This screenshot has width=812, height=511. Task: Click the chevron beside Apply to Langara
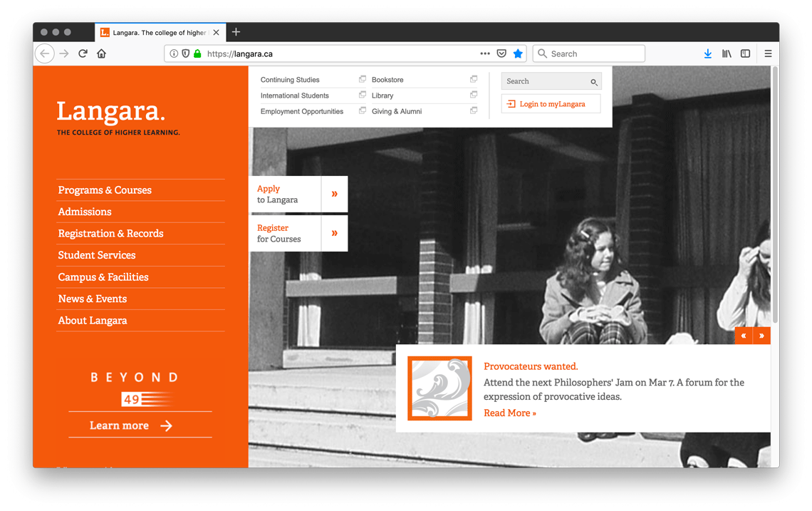tap(335, 195)
